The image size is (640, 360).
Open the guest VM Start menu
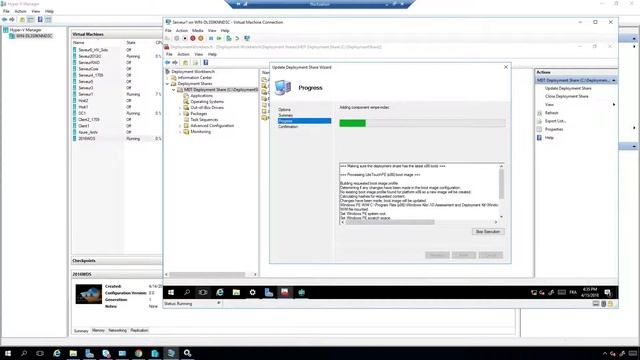(x=171, y=292)
